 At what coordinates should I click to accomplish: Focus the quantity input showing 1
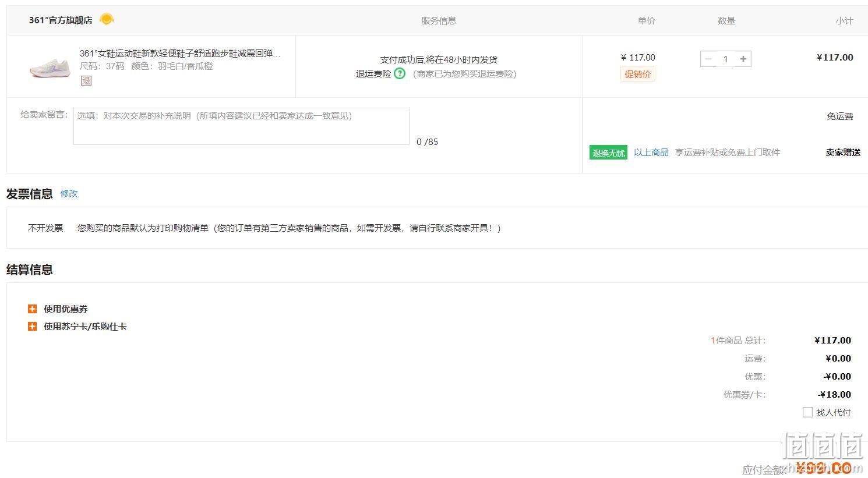tap(726, 59)
